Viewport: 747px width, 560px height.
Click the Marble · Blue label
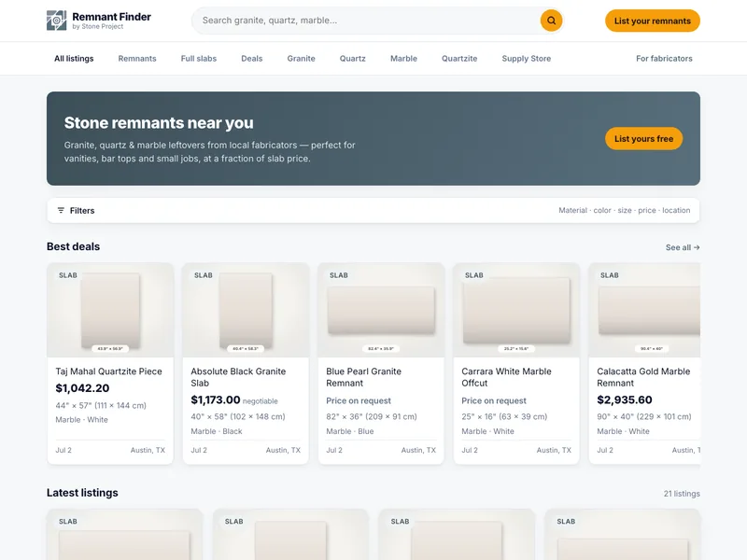349,431
